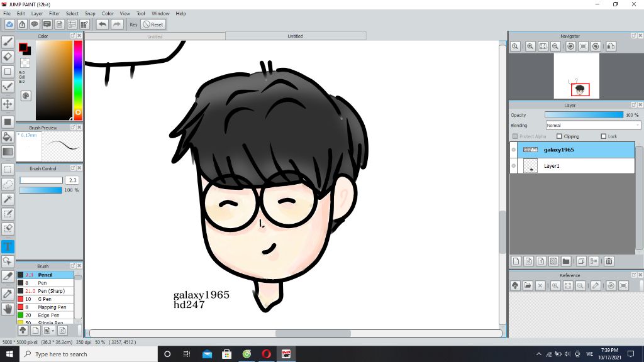Choose the Lasso select tool

coord(8,184)
